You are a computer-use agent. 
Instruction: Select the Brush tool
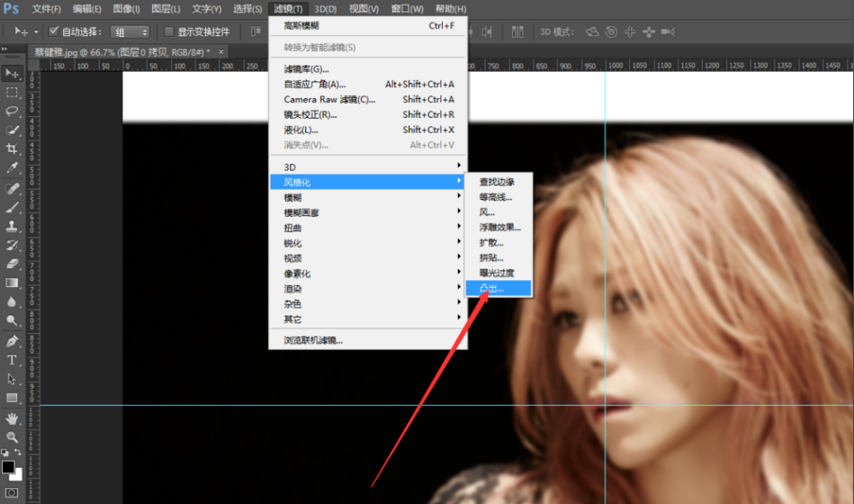click(x=12, y=207)
